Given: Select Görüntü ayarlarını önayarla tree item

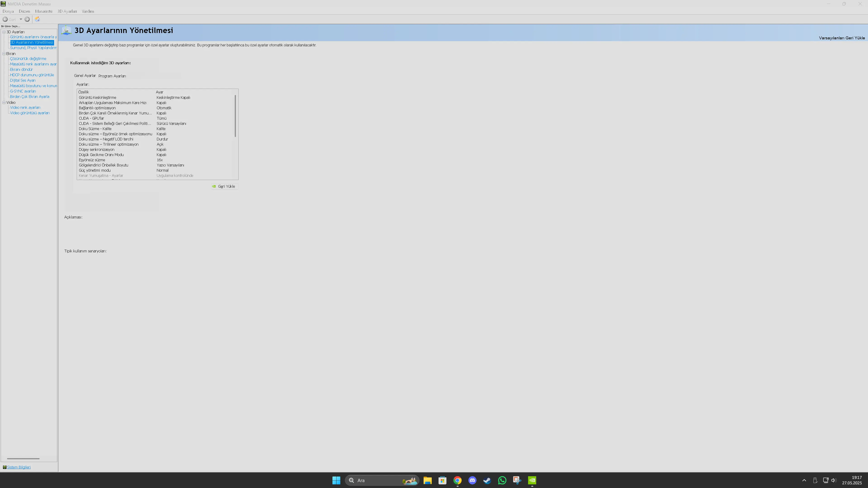Looking at the screenshot, I should (33, 37).
